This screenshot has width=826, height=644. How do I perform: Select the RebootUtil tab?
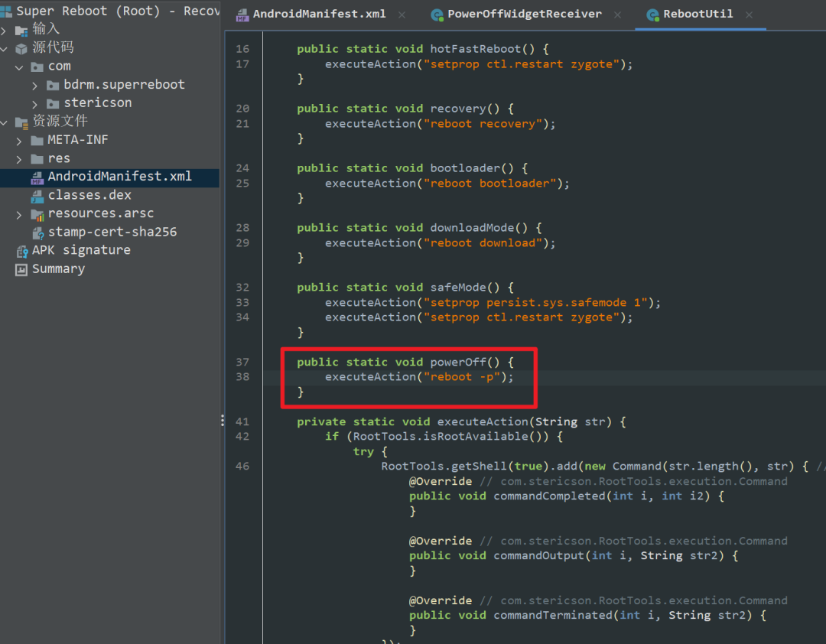tap(698, 15)
